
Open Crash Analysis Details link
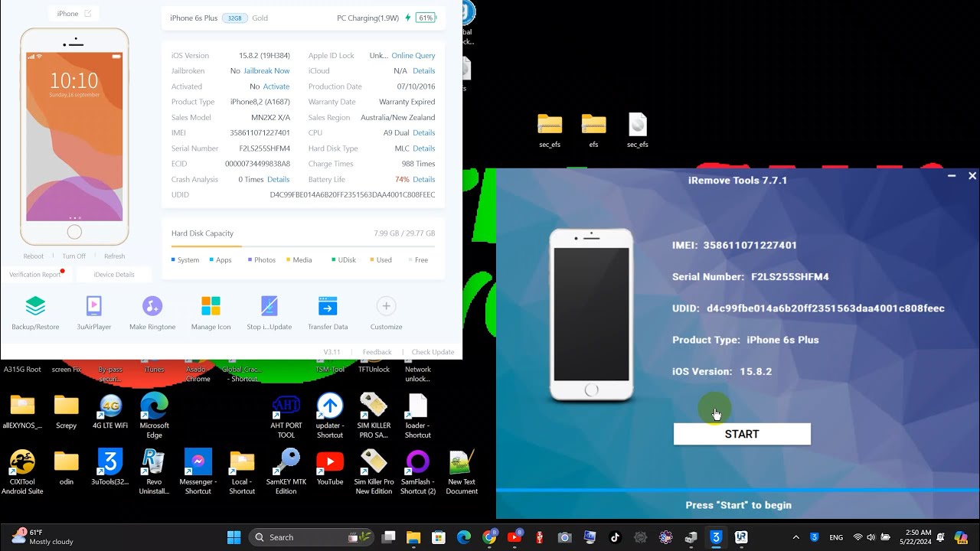tap(279, 179)
